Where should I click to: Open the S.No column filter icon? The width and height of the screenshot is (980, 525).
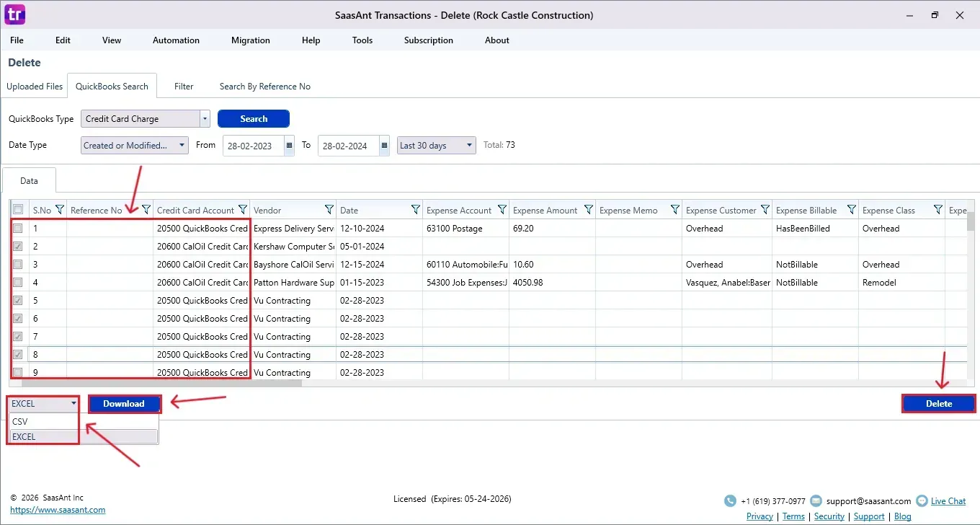click(x=60, y=210)
